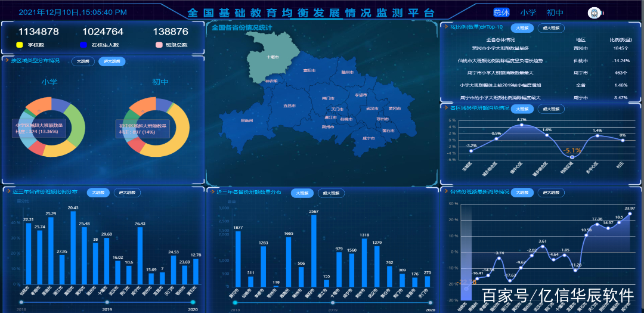644x313 pixels.
Task: Click the user avatar icon in header
Action: [593, 13]
